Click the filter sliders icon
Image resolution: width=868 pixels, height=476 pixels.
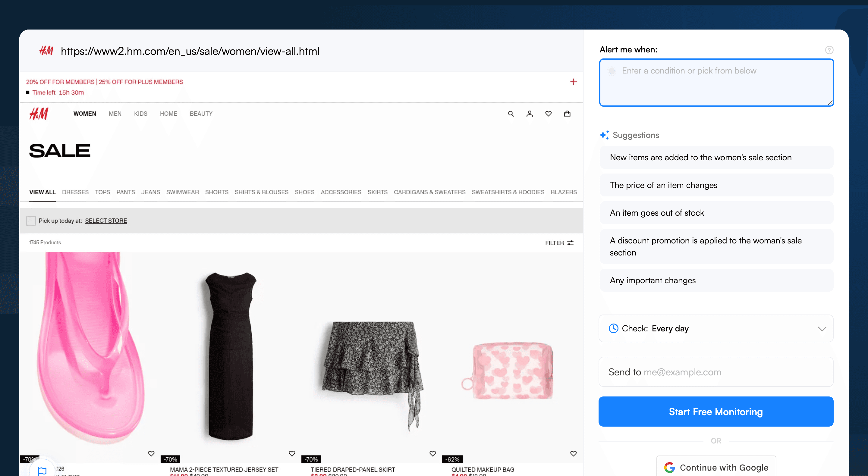(571, 243)
